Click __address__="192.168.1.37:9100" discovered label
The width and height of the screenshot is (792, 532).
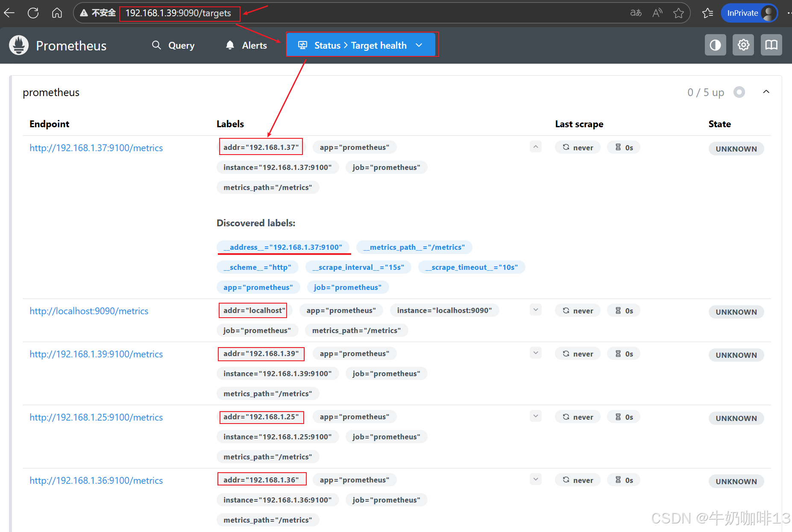[x=283, y=247]
